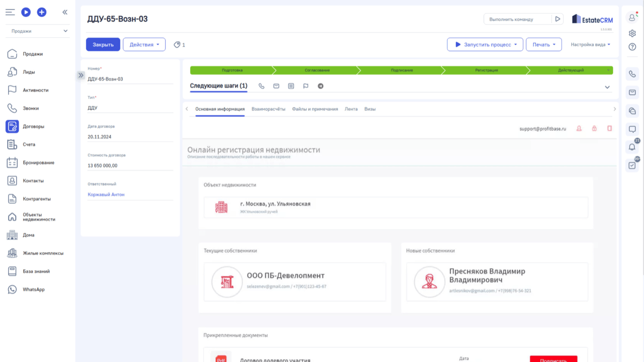644x362 pixels.
Task: Click the Жилые комплексы icon
Action: click(12, 253)
